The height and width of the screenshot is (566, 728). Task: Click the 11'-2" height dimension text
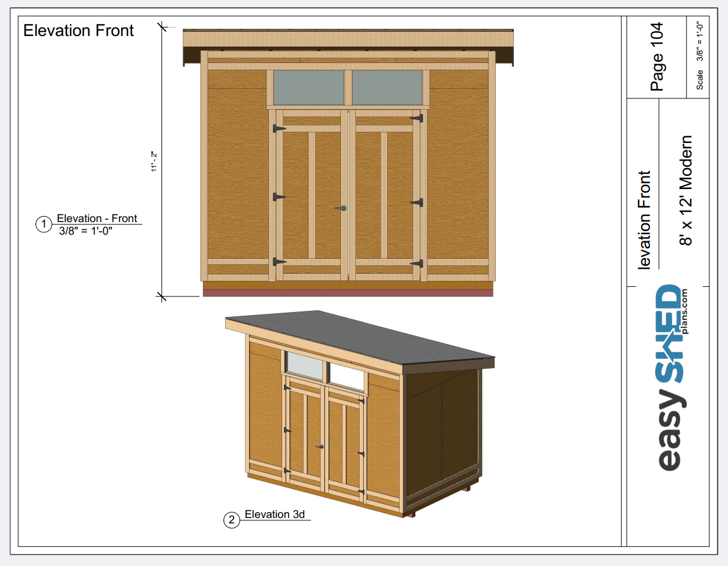[154, 161]
